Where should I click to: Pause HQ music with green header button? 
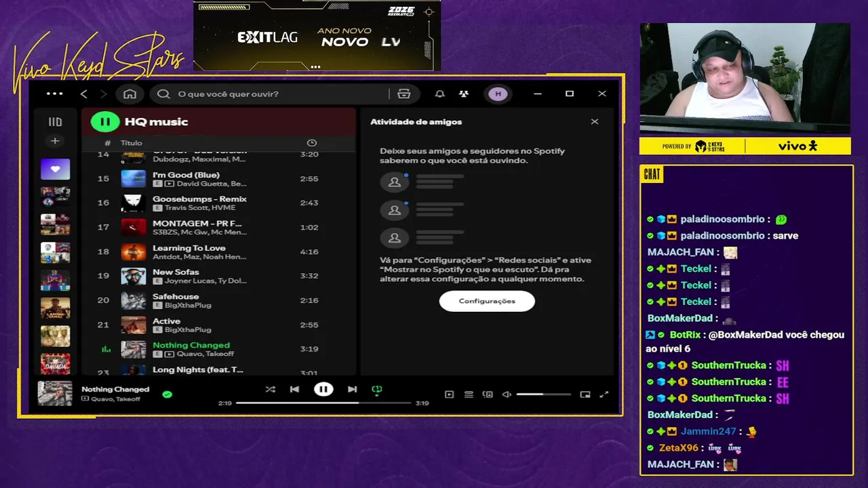[x=105, y=122]
